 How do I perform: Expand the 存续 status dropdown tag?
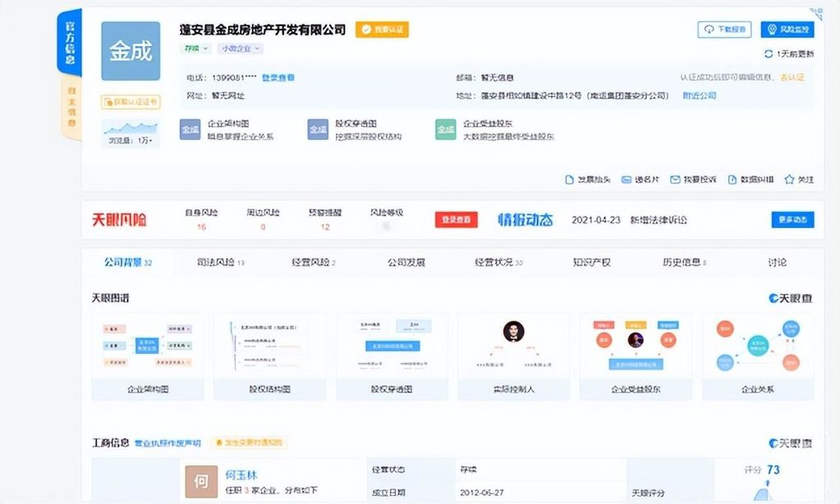(x=195, y=48)
